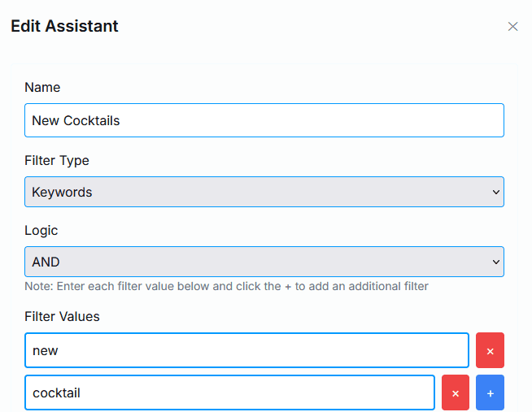Click the selected "Keywords" option text

(62, 193)
